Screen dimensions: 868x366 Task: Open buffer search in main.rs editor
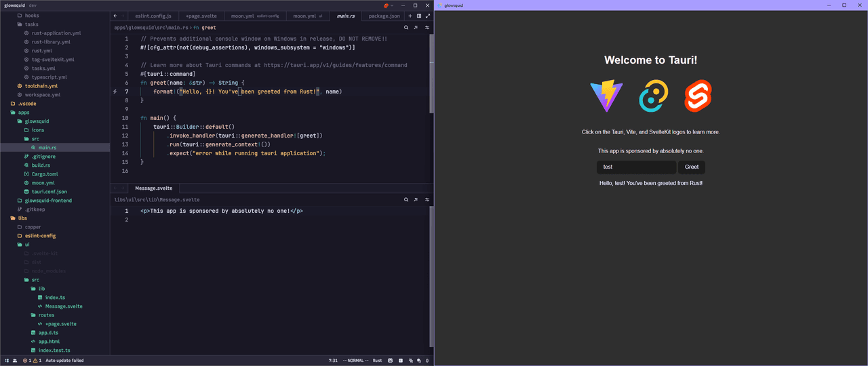[x=406, y=28]
